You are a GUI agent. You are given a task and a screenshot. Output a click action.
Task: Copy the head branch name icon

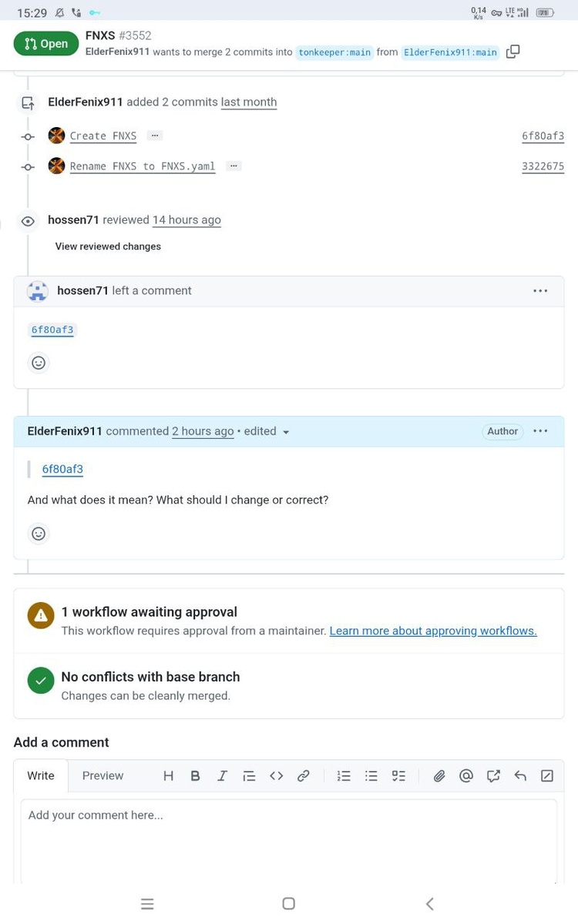pyautogui.click(x=512, y=52)
